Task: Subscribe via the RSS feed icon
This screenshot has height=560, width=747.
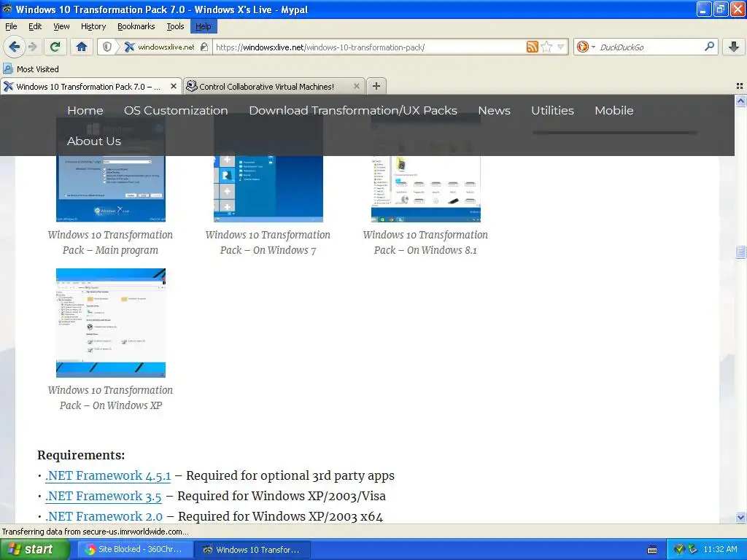Action: coord(532,47)
